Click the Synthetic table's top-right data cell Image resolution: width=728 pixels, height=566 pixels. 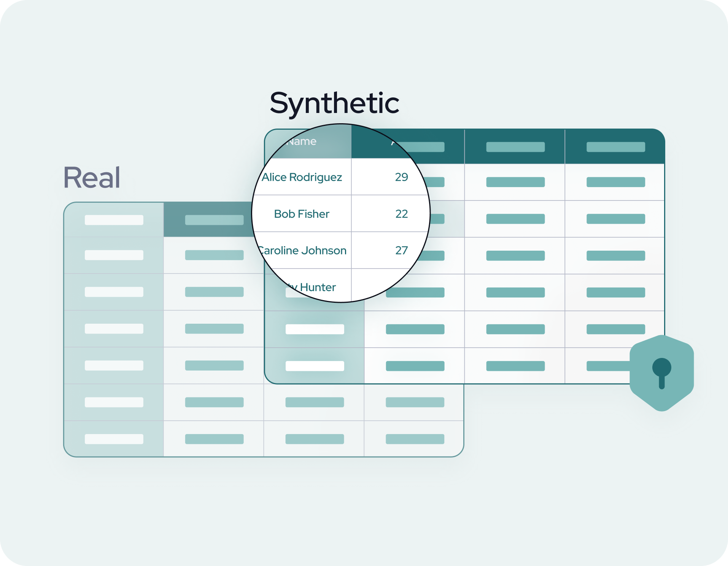point(615,182)
